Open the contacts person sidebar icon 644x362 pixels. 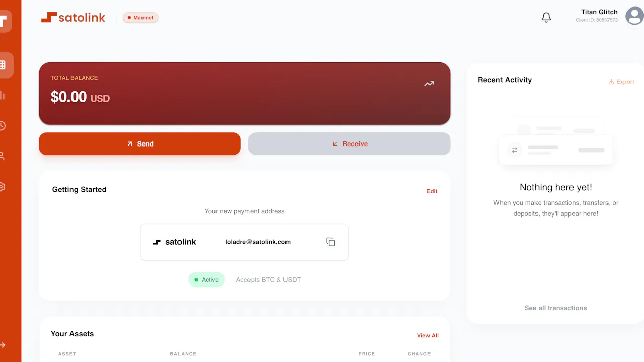(3, 156)
